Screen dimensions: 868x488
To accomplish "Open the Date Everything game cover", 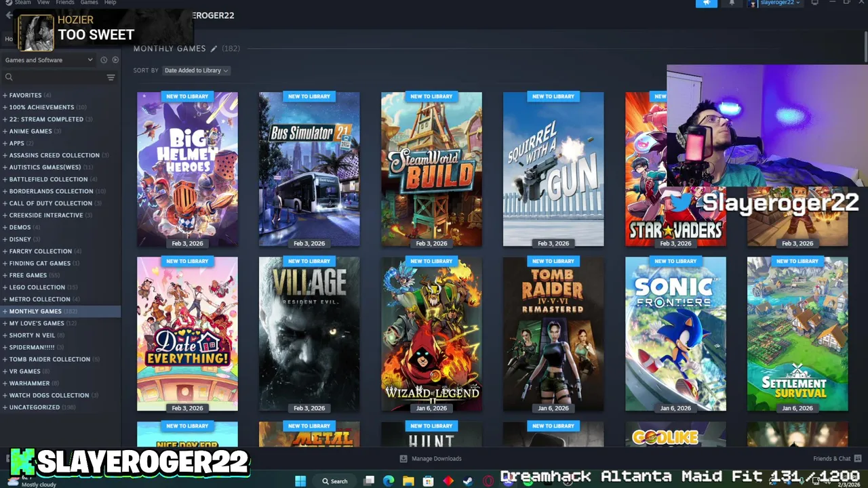I will tap(187, 334).
